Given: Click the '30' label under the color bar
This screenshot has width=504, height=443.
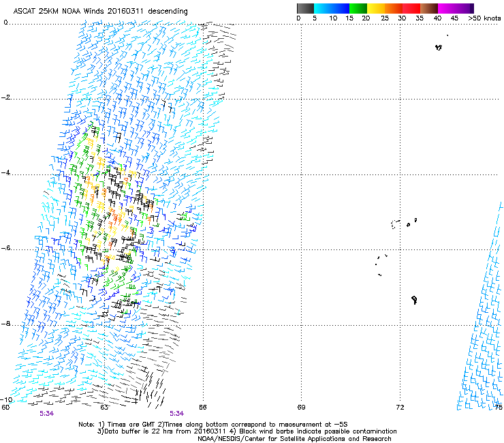Looking at the screenshot, I should [402, 18].
